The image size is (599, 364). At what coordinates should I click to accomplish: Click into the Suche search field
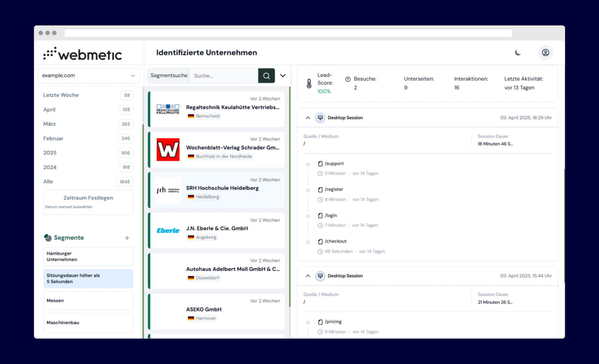tap(224, 76)
